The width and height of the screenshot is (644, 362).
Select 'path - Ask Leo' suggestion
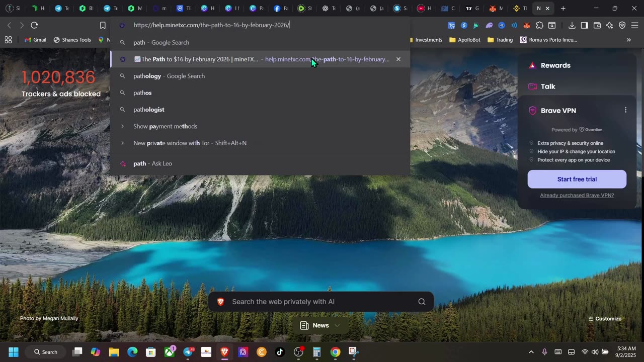point(260,163)
